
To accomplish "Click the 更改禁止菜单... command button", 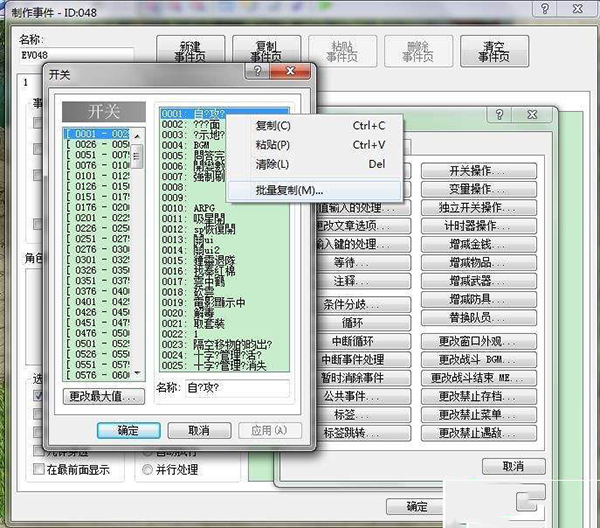I will pos(479,415).
